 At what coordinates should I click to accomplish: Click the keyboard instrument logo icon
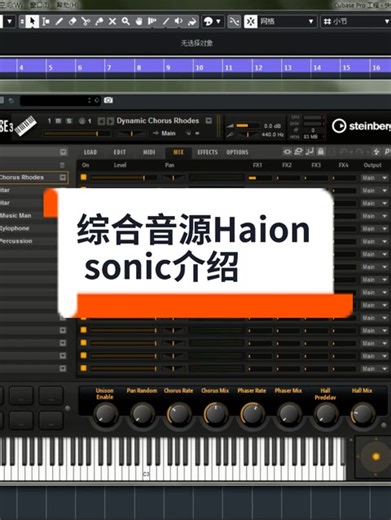[x=25, y=125]
